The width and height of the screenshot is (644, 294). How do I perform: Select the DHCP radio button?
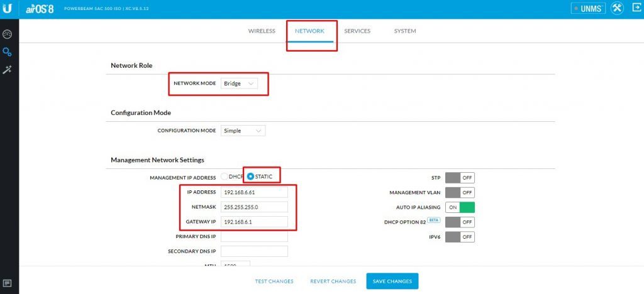coord(225,177)
